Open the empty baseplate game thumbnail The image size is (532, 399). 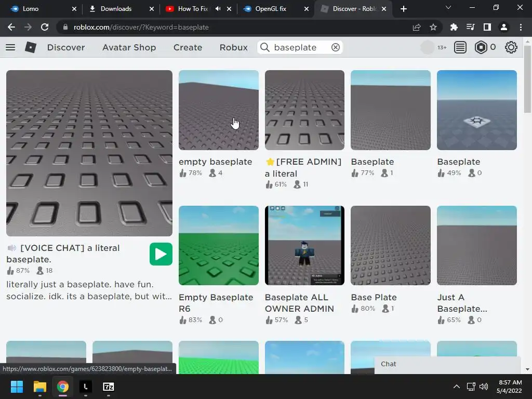[219, 110]
